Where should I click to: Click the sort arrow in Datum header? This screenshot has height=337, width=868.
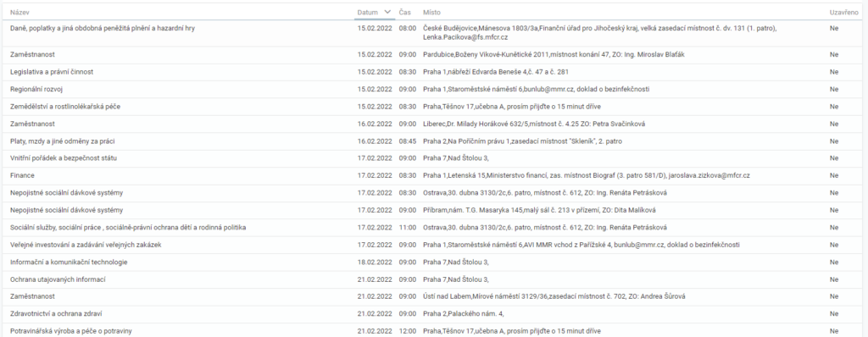387,12
